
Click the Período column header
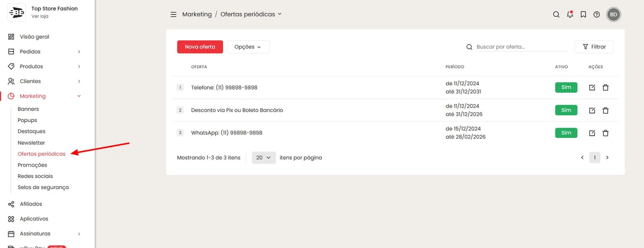pyautogui.click(x=455, y=67)
